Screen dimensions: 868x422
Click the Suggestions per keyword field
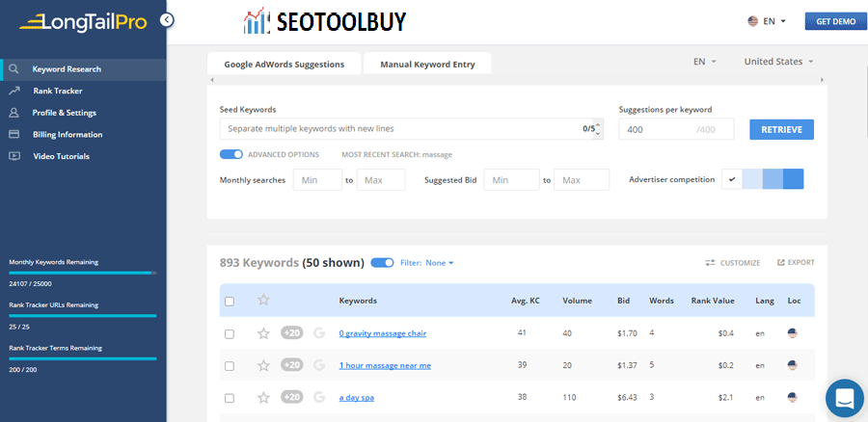point(676,129)
